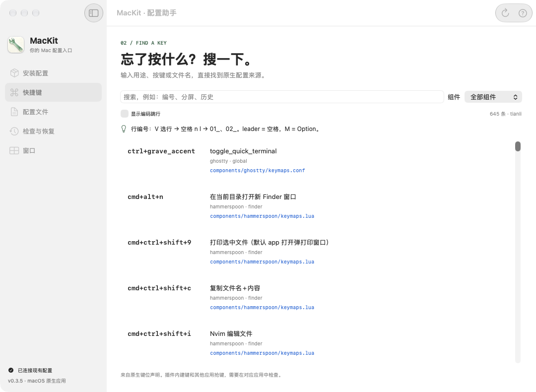Image resolution: width=536 pixels, height=392 pixels.
Task: Click the 组件 filter label
Action: tap(454, 97)
